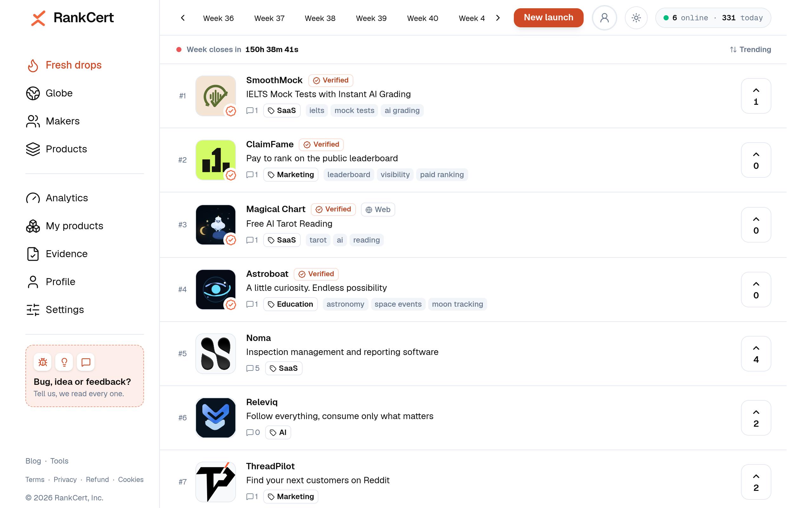Go to Profile in the sidebar

[x=51, y=282]
